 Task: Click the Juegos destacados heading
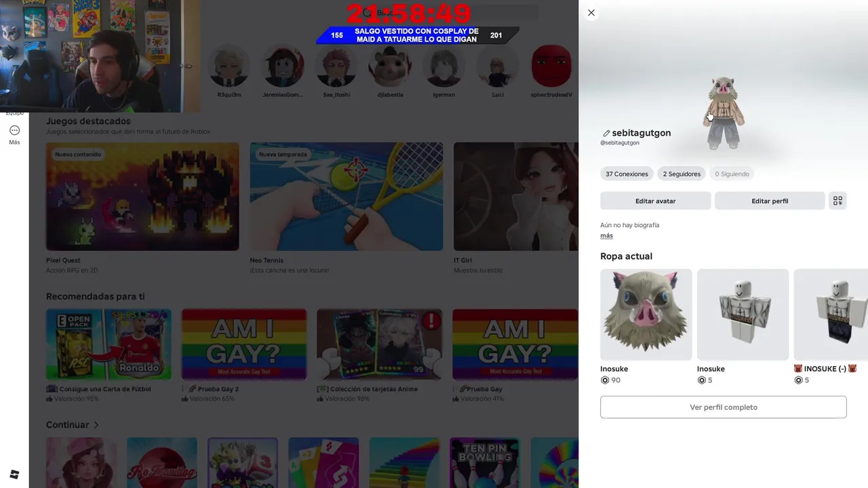point(88,121)
